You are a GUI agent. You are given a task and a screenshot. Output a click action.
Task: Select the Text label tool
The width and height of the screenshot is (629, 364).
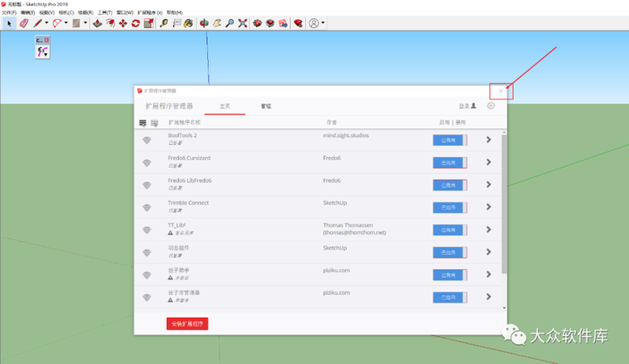pyautogui.click(x=176, y=24)
